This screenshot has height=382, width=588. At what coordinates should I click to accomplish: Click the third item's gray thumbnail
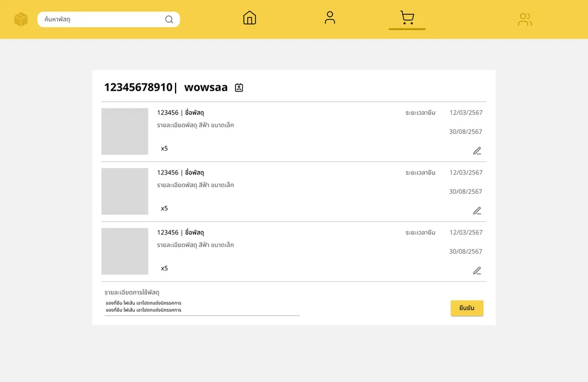click(125, 251)
